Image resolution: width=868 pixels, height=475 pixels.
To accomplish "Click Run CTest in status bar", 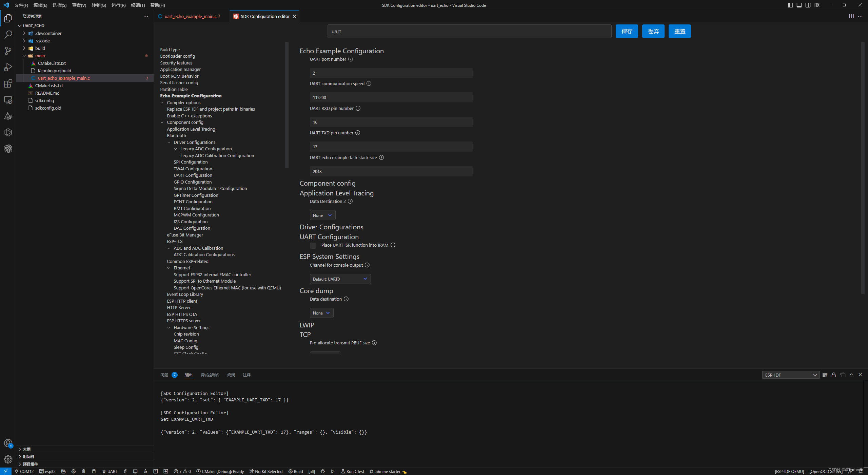I will (353, 471).
